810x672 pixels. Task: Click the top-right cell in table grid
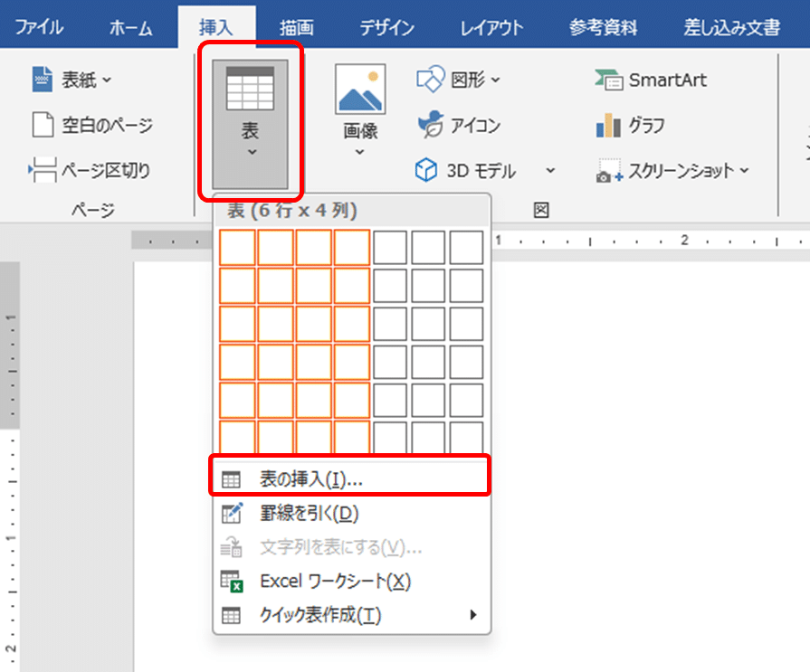pyautogui.click(x=466, y=248)
